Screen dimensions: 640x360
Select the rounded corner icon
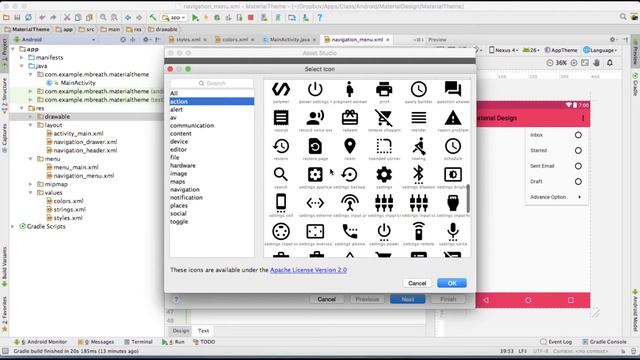click(x=384, y=146)
